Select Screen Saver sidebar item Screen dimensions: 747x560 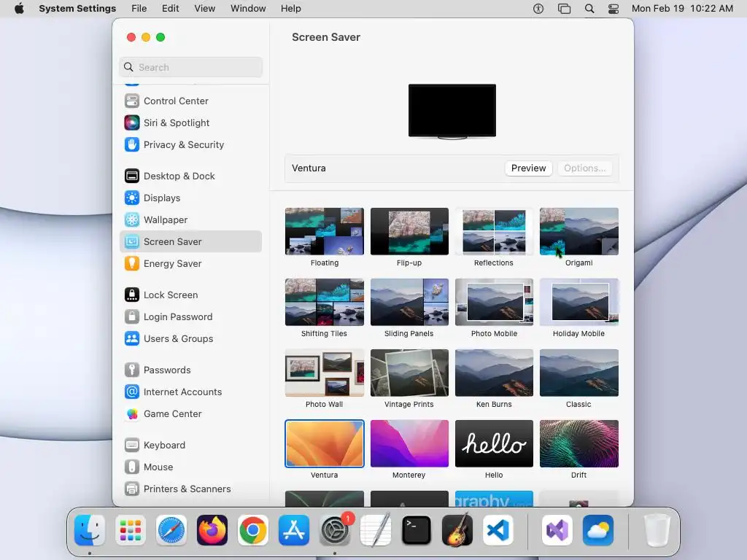(x=190, y=242)
